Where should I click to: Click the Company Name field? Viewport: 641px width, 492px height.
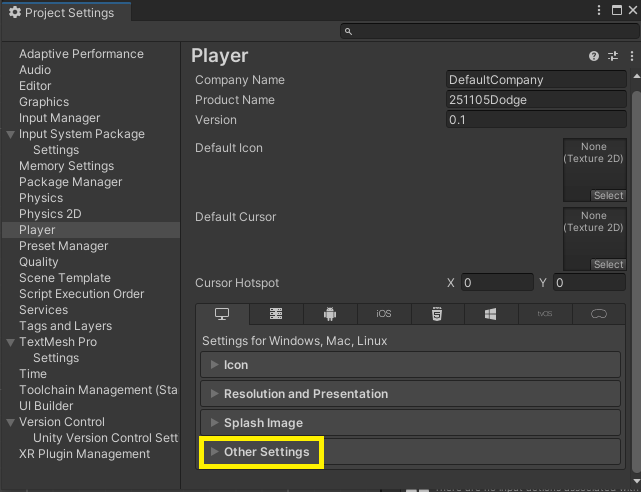coord(536,80)
